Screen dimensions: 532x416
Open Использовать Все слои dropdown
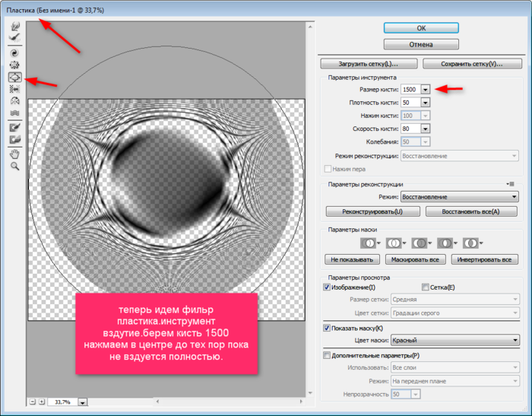(455, 367)
